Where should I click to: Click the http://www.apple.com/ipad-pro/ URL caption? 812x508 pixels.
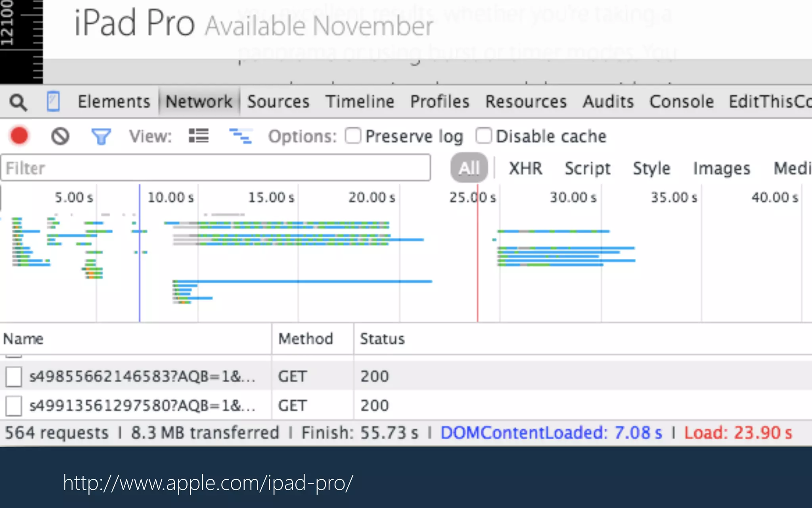pos(208,483)
